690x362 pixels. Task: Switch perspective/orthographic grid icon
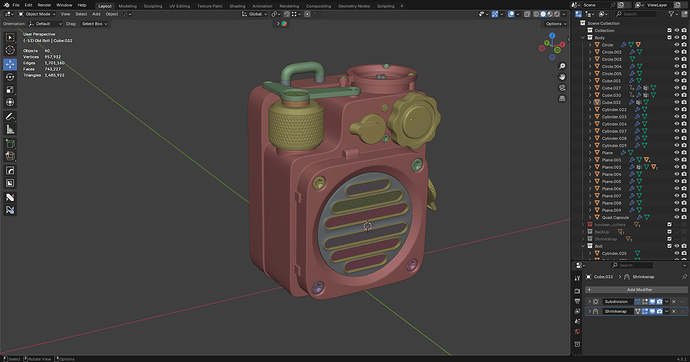(562, 99)
